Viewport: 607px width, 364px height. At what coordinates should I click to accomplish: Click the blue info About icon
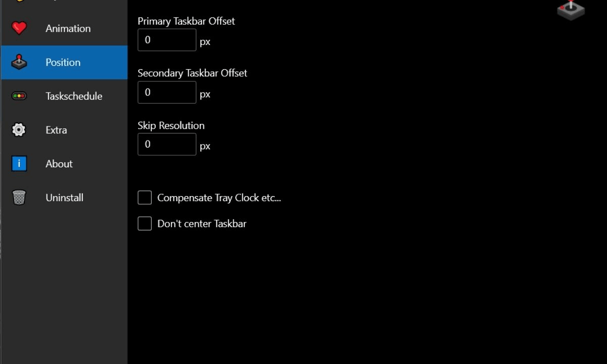pyautogui.click(x=19, y=164)
